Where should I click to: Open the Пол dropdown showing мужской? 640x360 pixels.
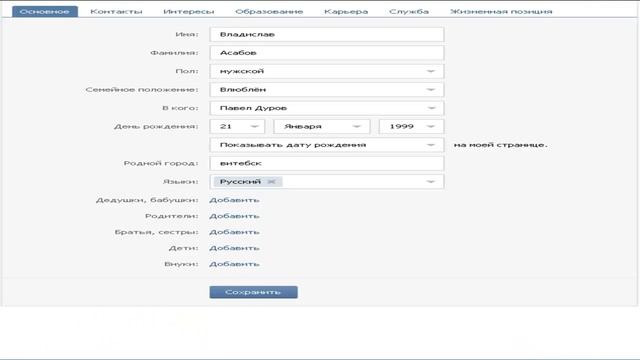click(x=327, y=71)
